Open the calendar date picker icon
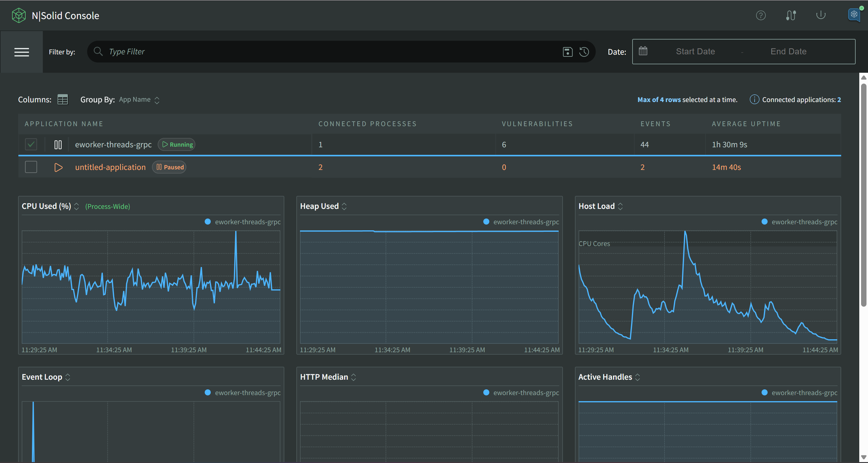 point(643,51)
